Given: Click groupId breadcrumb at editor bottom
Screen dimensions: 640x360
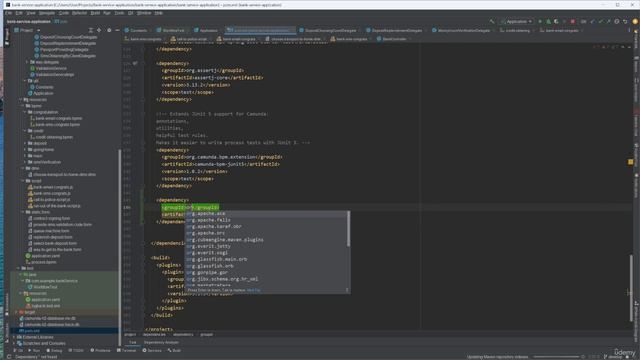Looking at the screenshot, I should (206, 335).
